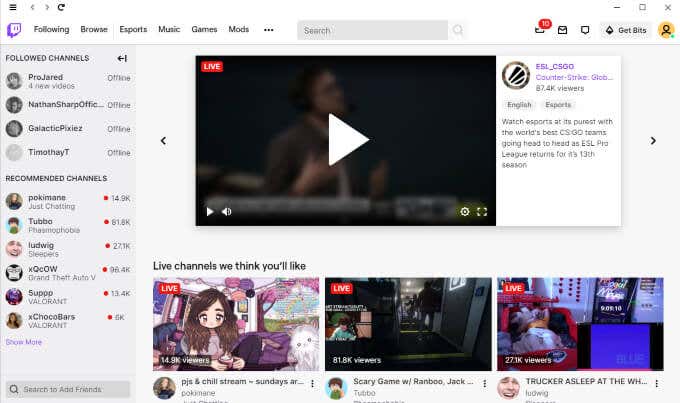Screen dimensions: 680x403
Task: Play the featured stream using small play button
Action: [x=209, y=212]
